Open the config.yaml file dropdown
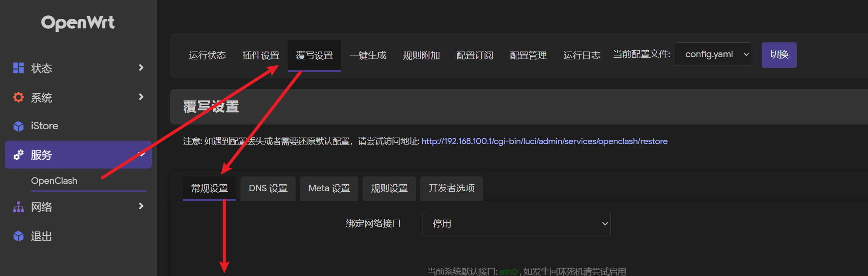The height and width of the screenshot is (276, 868). (713, 55)
